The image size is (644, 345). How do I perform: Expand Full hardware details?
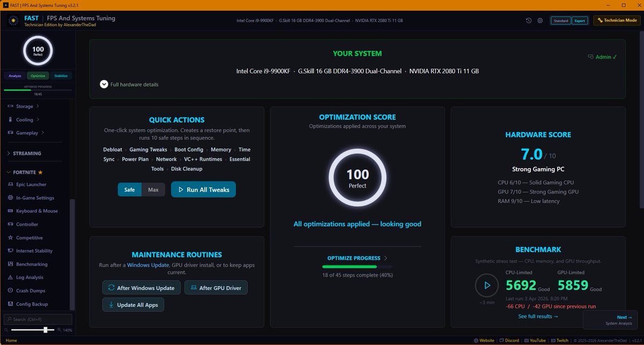pyautogui.click(x=129, y=84)
